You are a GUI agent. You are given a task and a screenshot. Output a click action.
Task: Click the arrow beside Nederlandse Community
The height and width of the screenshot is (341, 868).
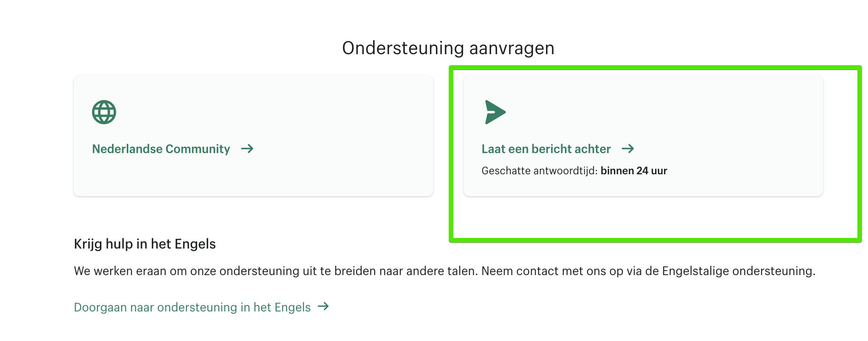tap(247, 149)
